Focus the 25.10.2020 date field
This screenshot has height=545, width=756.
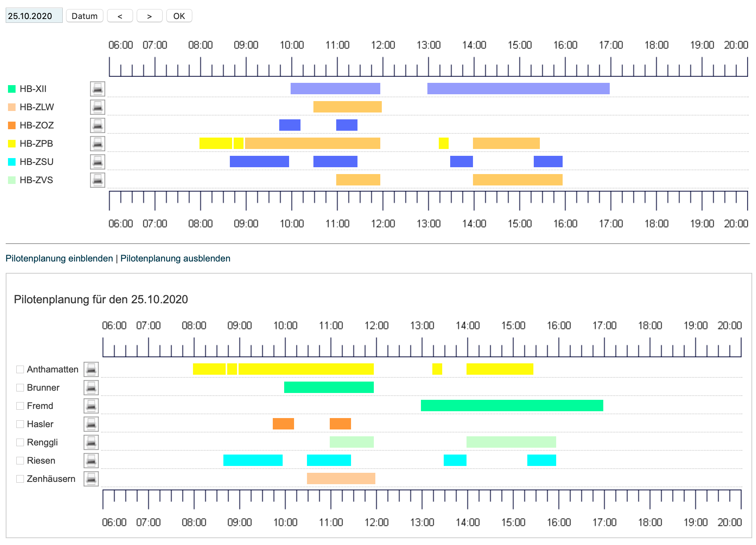point(34,16)
